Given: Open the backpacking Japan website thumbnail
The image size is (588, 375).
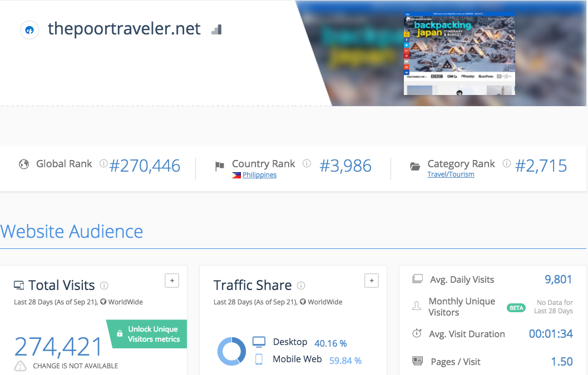Looking at the screenshot, I should (459, 53).
